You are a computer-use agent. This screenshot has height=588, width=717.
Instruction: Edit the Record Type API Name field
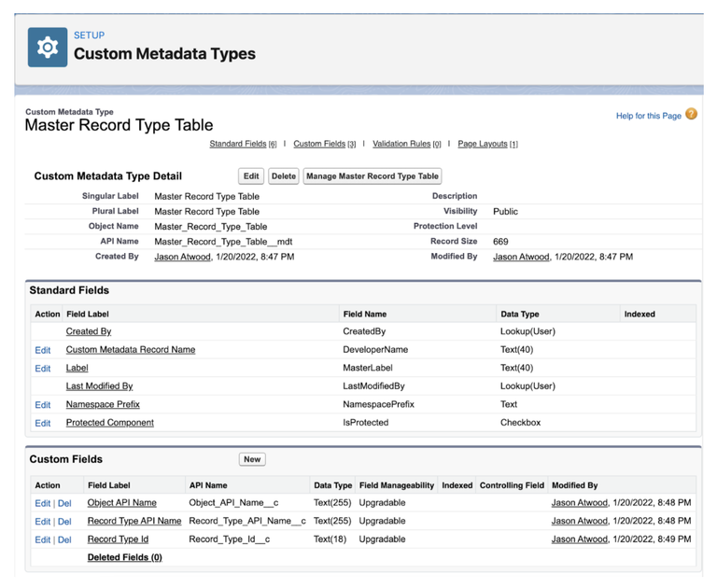tap(43, 521)
